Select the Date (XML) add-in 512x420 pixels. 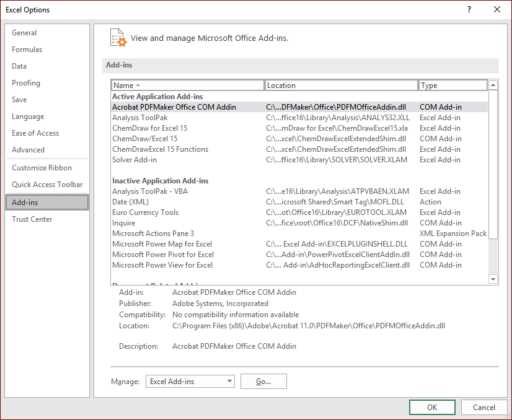(x=299, y=202)
